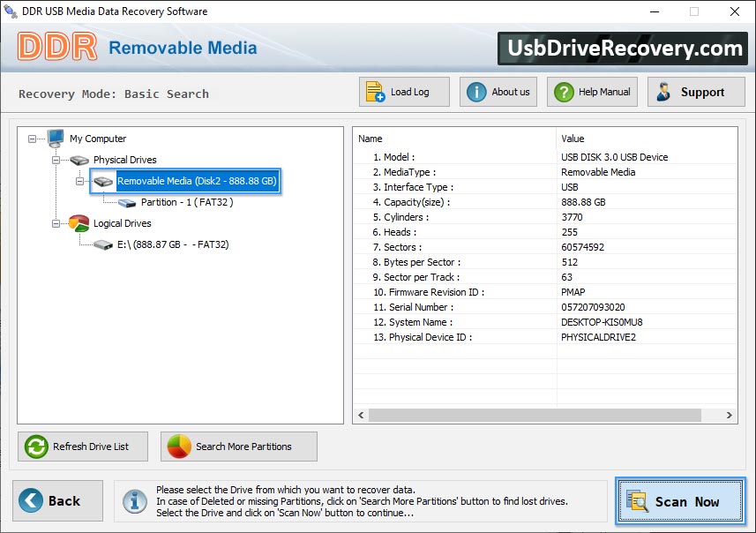756x533 pixels.
Task: Click Firmware Revision value 'PMAP'
Action: 573,292
